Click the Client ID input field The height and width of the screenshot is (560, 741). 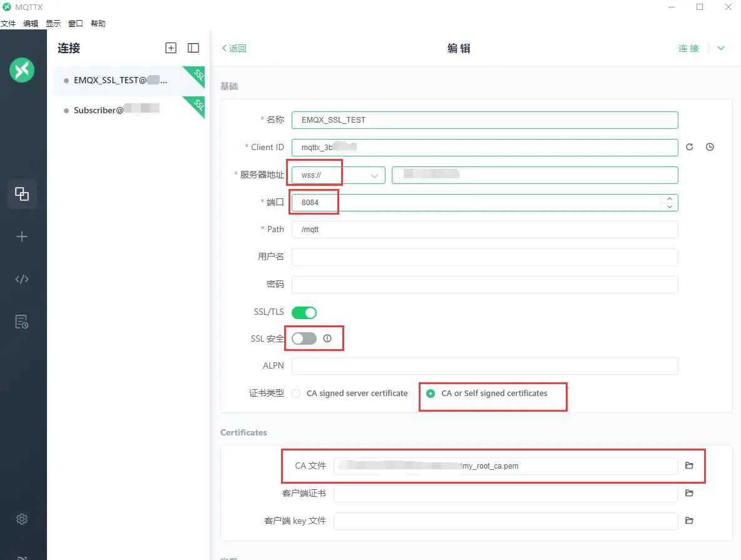(485, 148)
